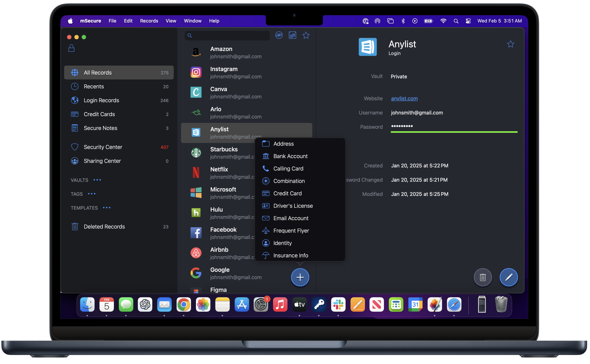Click the lock icon in sidebar
Image resolution: width=590 pixels, height=364 pixels.
pos(71,48)
